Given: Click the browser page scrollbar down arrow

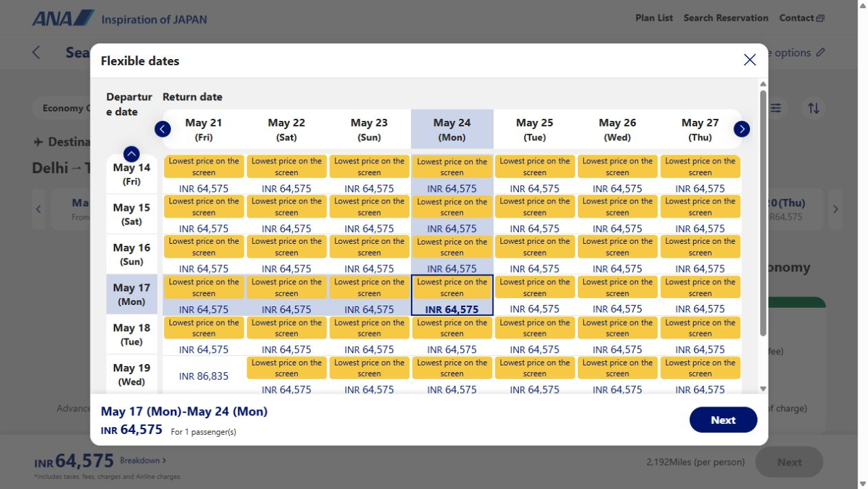Looking at the screenshot, I should [863, 484].
